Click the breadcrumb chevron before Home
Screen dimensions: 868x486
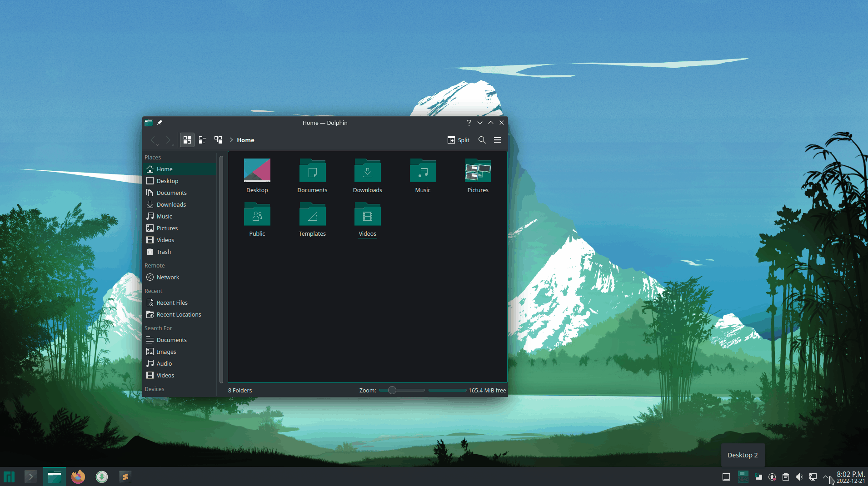(x=231, y=140)
